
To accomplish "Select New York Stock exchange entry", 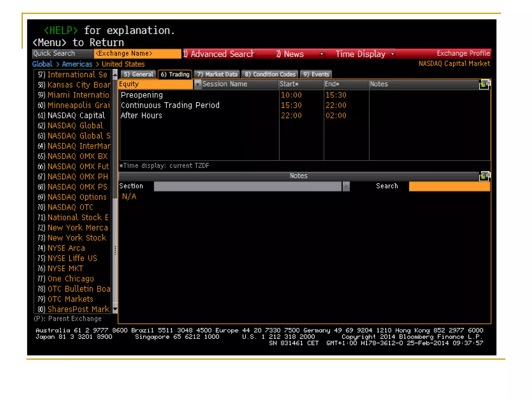I will point(77,238).
